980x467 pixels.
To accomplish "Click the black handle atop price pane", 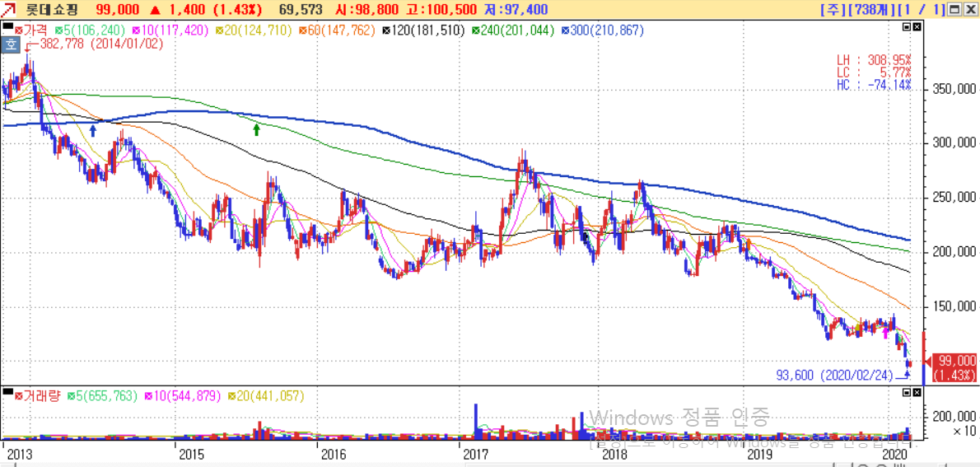I will coord(7,26).
